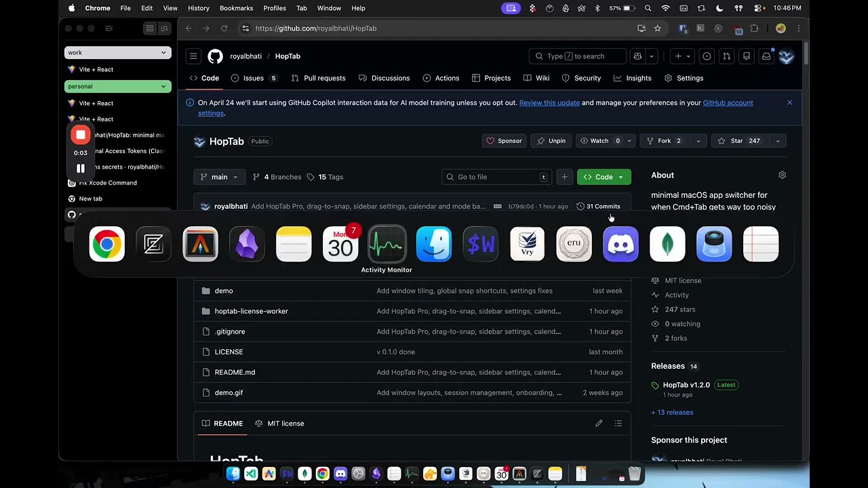The height and width of the screenshot is (488, 868).
Task: Open the hoptab-license-worker folder
Action: 252,311
